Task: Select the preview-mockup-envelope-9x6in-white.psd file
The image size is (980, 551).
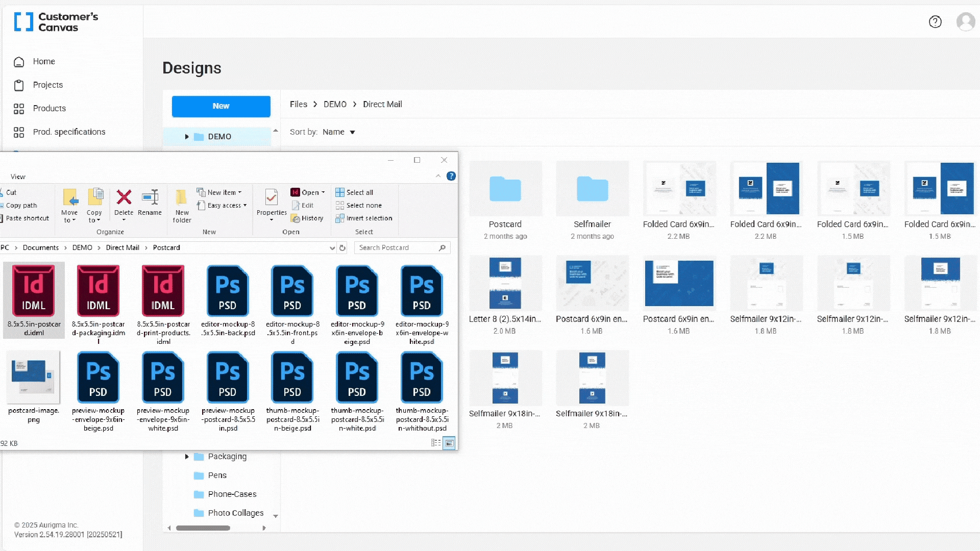Action: click(x=163, y=391)
